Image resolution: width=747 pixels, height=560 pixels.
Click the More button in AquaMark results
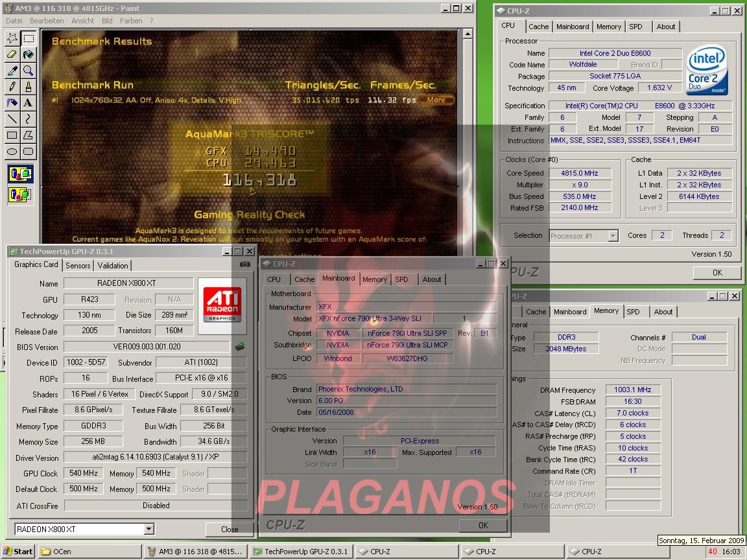click(436, 100)
